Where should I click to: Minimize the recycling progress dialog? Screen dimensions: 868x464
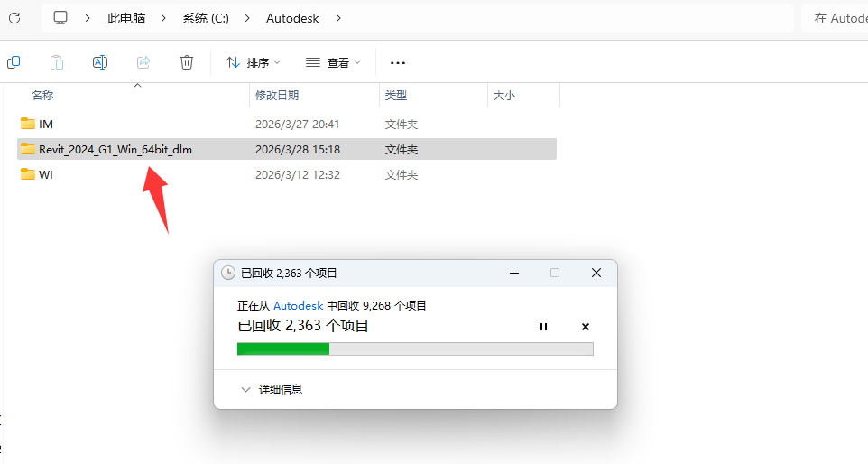point(514,273)
